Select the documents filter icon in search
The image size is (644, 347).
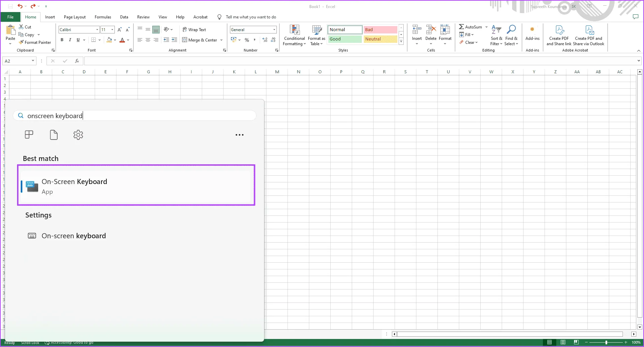point(54,135)
